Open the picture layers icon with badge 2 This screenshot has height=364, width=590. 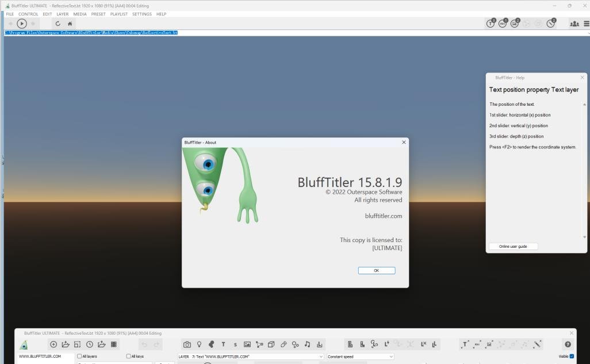515,24
